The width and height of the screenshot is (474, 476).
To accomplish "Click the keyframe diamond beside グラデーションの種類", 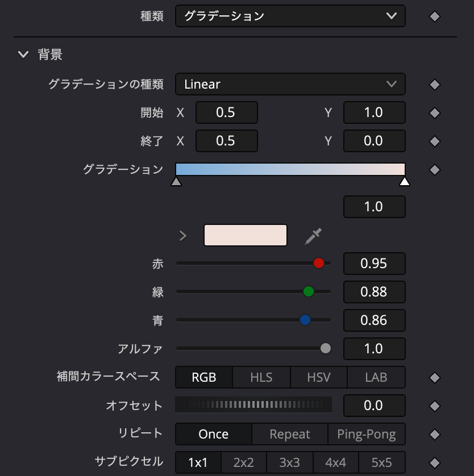I will [x=434, y=84].
